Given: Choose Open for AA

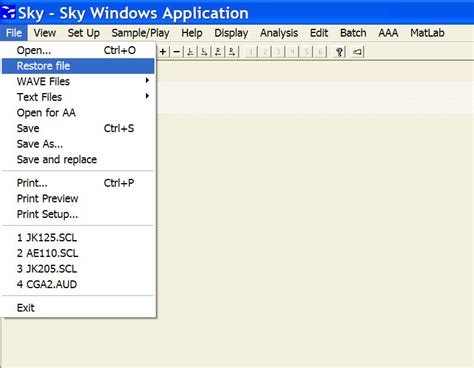Looking at the screenshot, I should (x=78, y=113).
